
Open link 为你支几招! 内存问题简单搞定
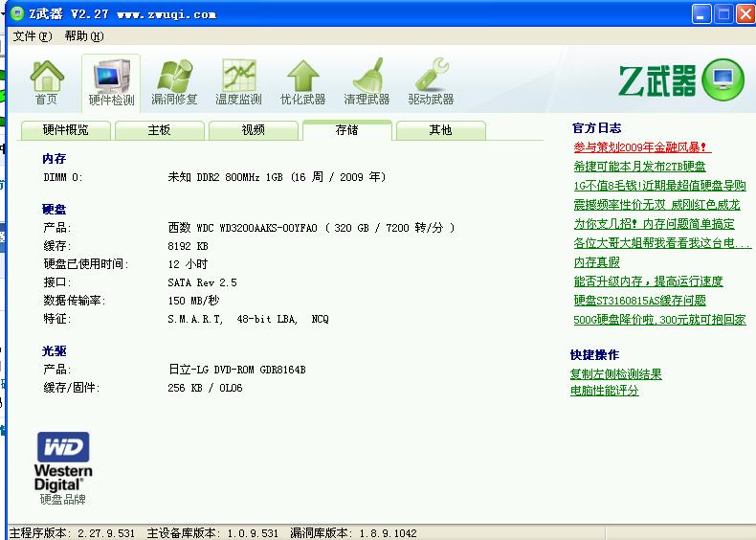654,224
